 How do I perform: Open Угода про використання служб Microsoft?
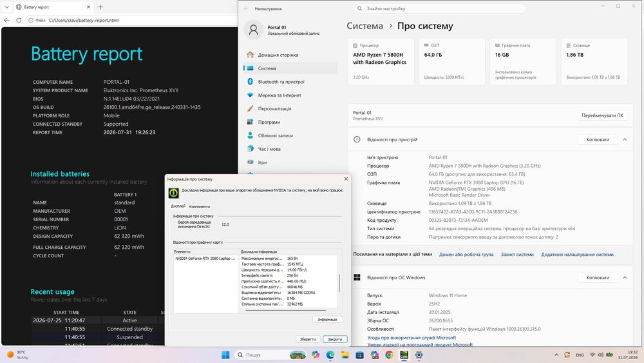click(x=412, y=337)
